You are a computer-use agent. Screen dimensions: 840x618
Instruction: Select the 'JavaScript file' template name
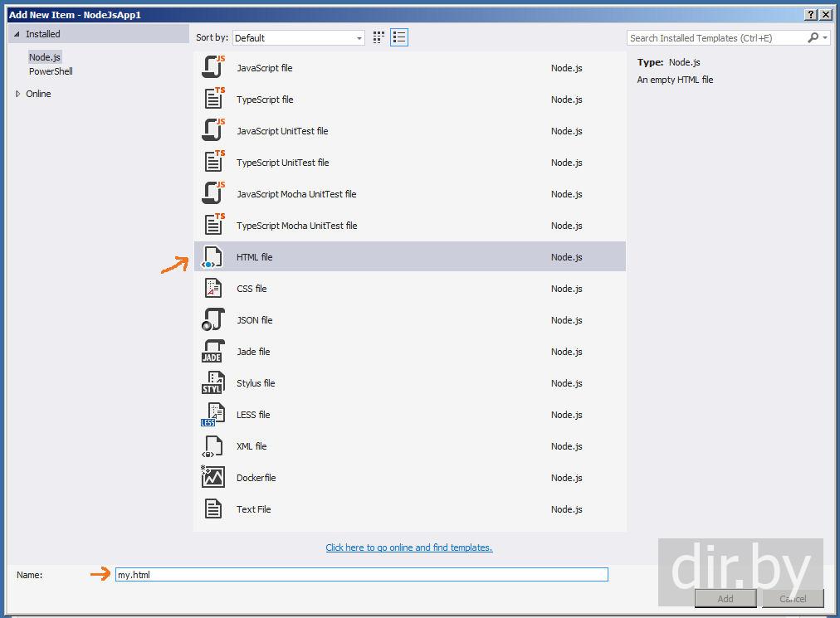[x=265, y=68]
